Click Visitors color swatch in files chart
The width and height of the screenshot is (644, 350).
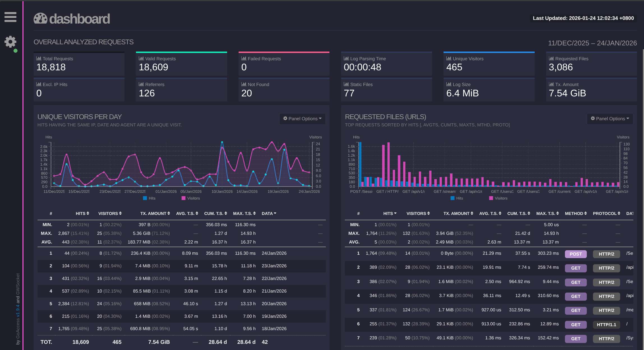pyautogui.click(x=491, y=198)
